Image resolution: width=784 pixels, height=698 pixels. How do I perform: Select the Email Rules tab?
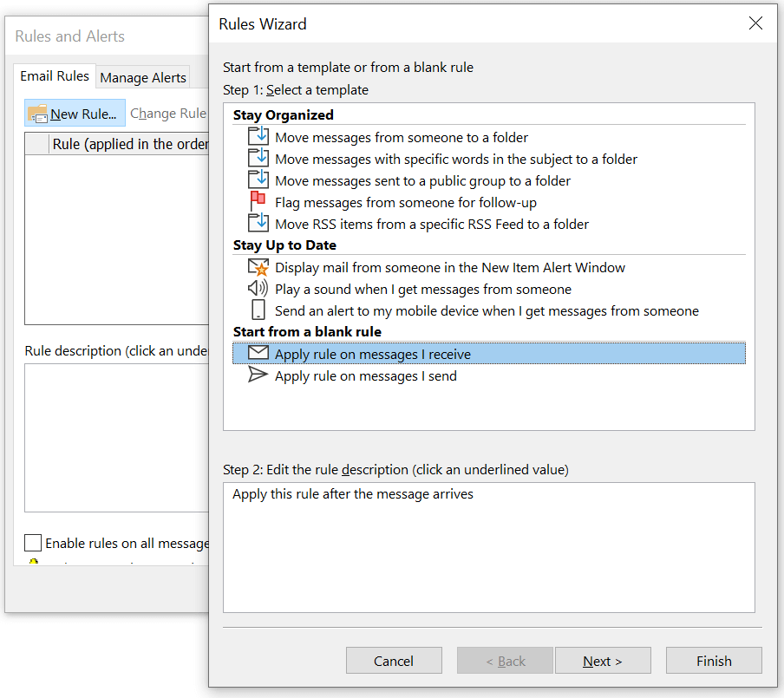[x=55, y=76]
